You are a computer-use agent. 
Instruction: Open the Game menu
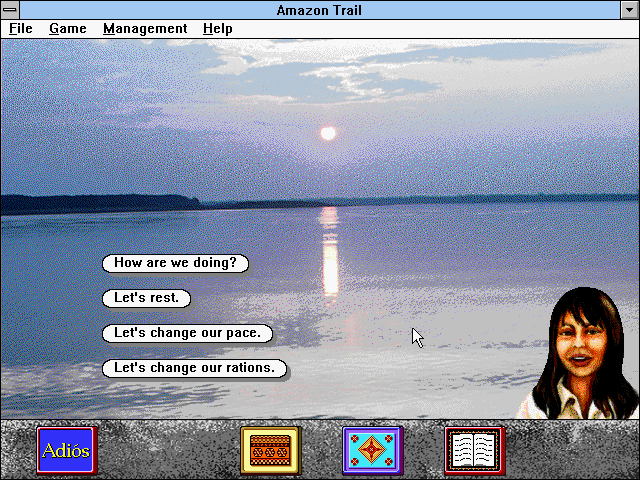tap(68, 29)
